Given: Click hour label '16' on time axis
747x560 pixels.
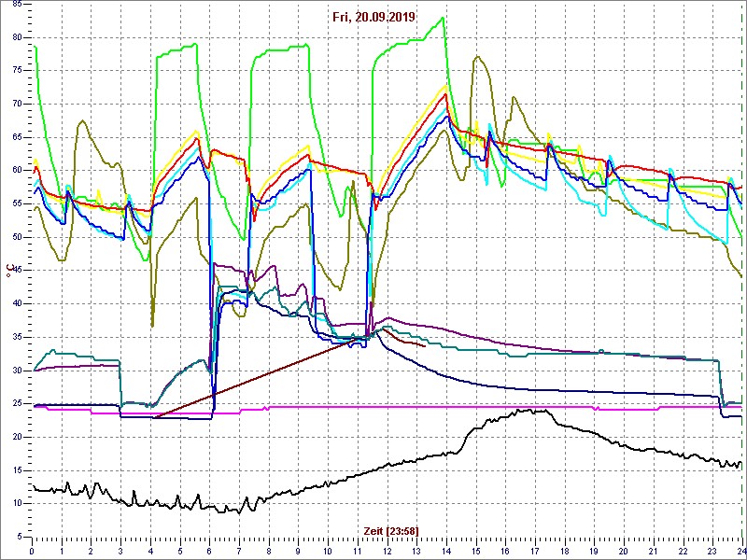Looking at the screenshot, I should click(x=505, y=552).
